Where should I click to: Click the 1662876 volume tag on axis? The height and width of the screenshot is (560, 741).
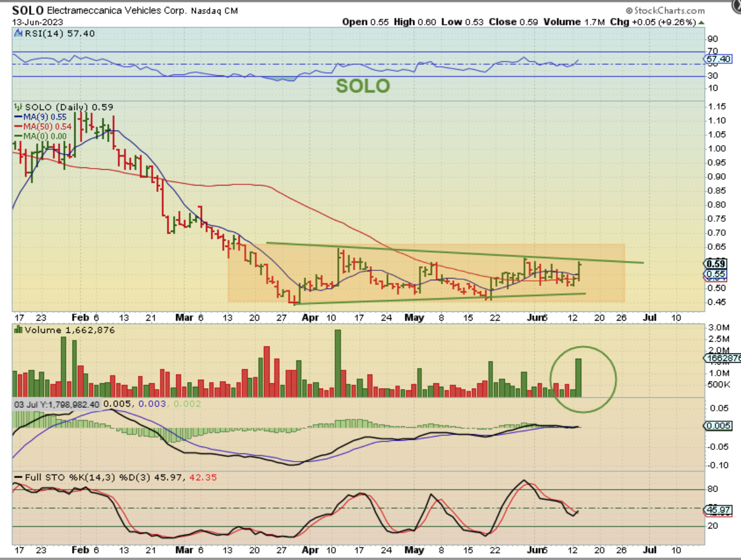coord(723,358)
